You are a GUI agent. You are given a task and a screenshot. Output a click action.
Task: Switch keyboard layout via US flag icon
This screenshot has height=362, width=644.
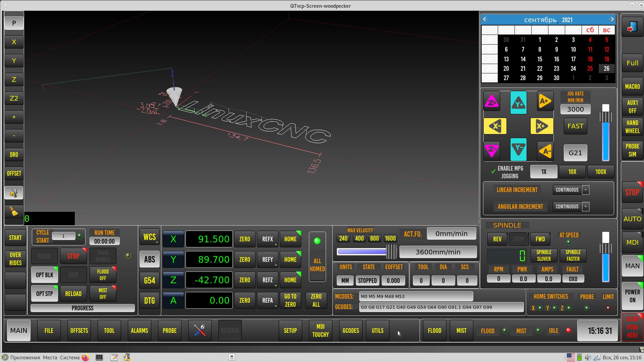point(571,357)
